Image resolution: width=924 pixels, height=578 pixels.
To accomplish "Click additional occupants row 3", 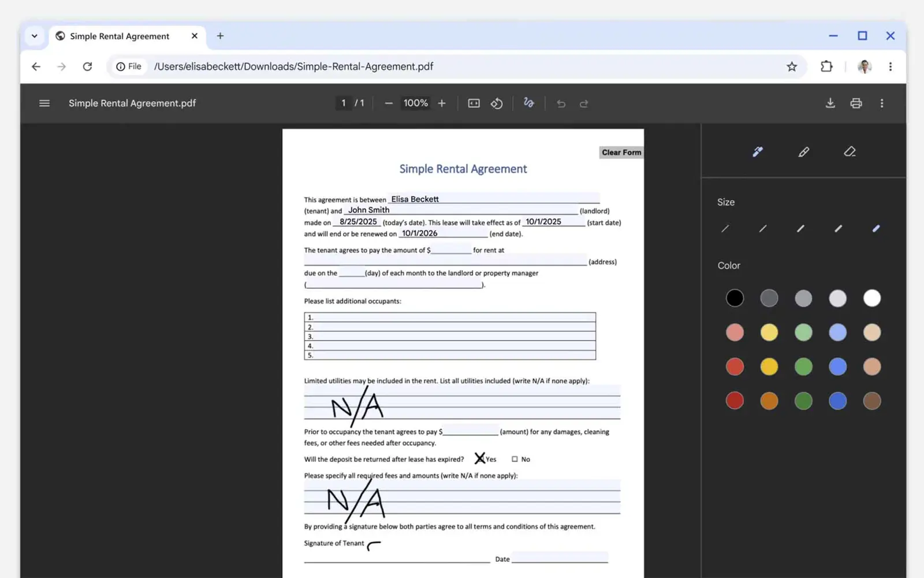I will [450, 337].
